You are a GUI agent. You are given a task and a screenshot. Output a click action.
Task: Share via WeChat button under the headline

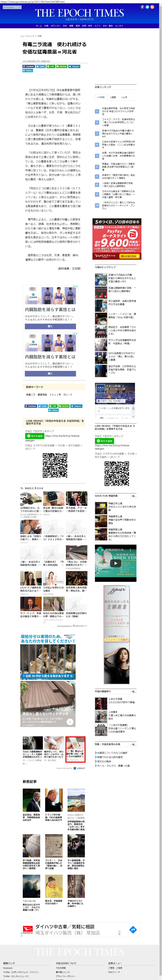[x=61, y=66]
